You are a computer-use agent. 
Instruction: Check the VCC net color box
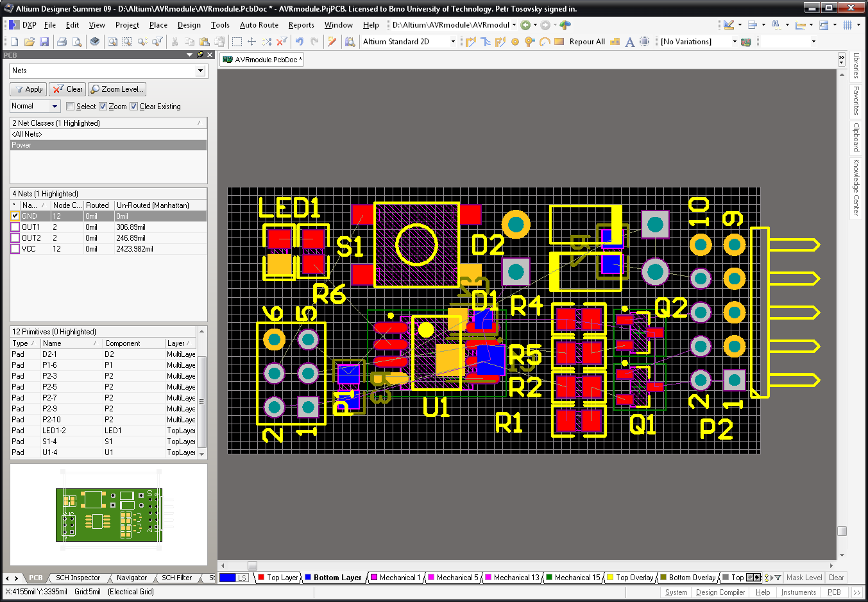pos(15,249)
